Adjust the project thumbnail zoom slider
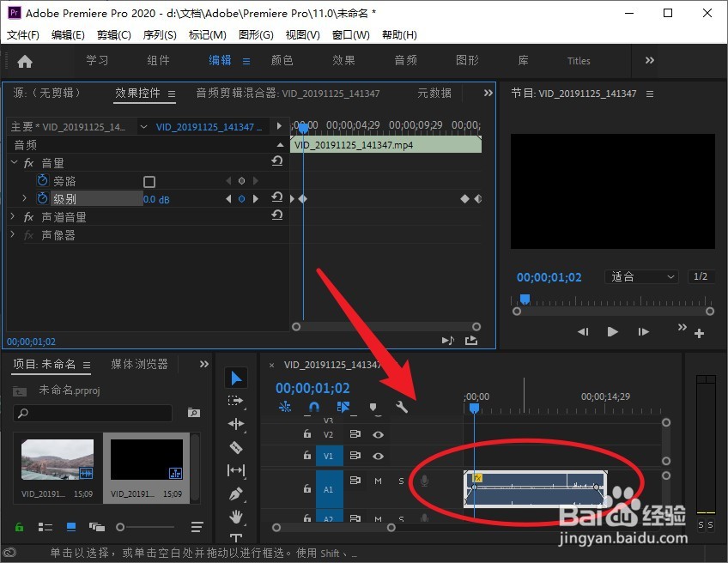The width and height of the screenshot is (728, 563). 120,527
